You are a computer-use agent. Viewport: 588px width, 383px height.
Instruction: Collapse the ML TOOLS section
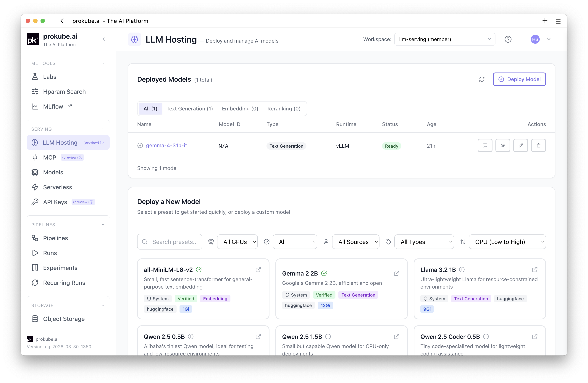click(x=103, y=64)
